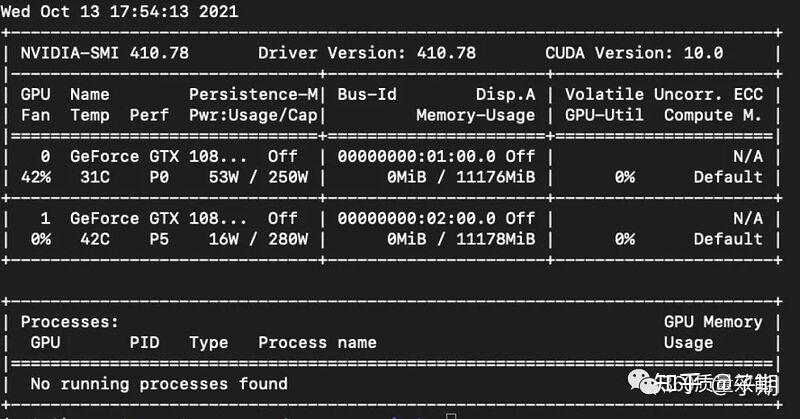800x419 pixels.
Task: Click the NVIDIA-SMI 410.78 text
Action: click(105, 53)
